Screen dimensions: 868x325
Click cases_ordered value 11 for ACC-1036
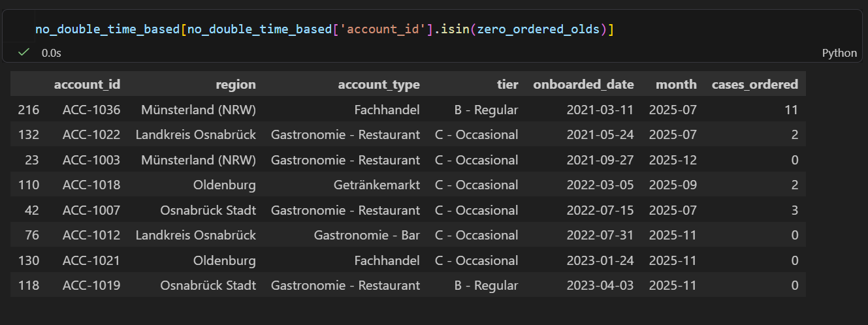point(792,110)
